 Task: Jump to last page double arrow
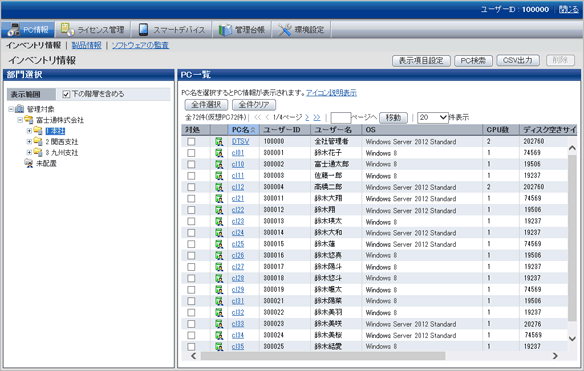click(317, 118)
